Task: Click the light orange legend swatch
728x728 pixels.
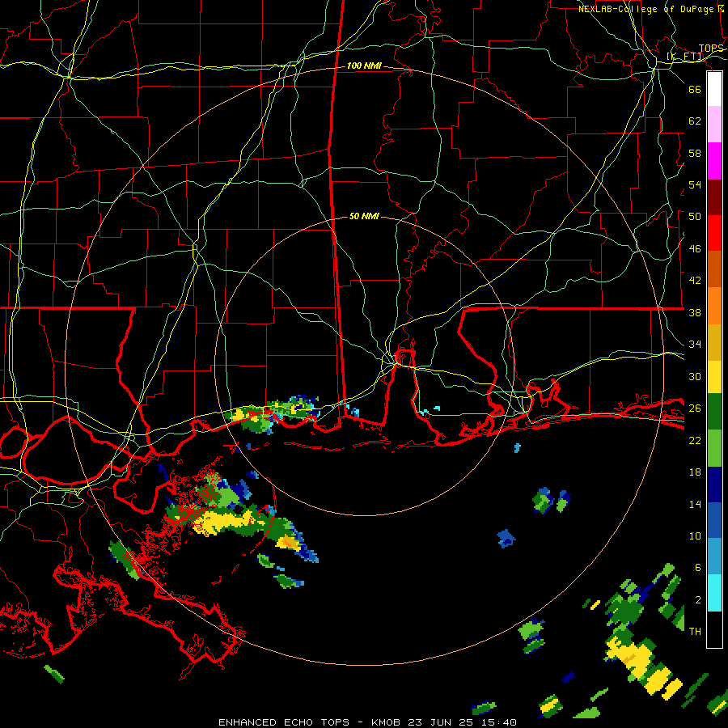Action: click(714, 305)
